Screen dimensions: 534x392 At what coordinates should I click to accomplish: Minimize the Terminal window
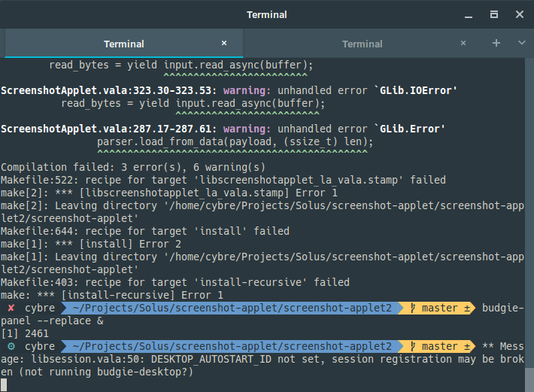(x=469, y=15)
